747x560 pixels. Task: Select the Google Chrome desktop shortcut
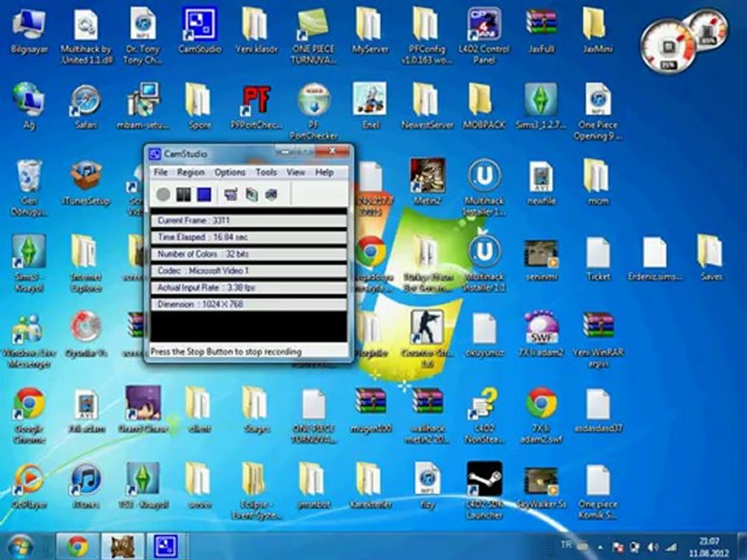pos(29,415)
